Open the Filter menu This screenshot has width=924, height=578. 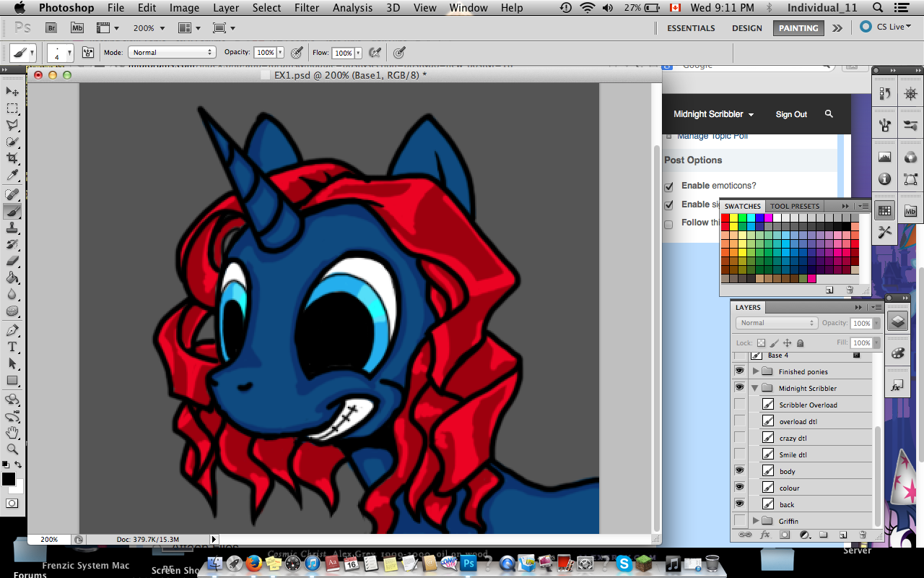point(307,8)
